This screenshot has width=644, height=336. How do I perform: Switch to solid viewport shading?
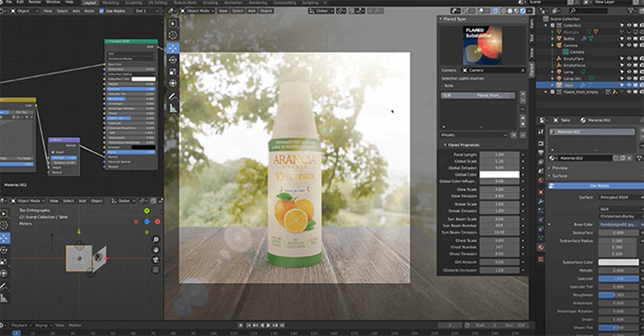click(509, 11)
